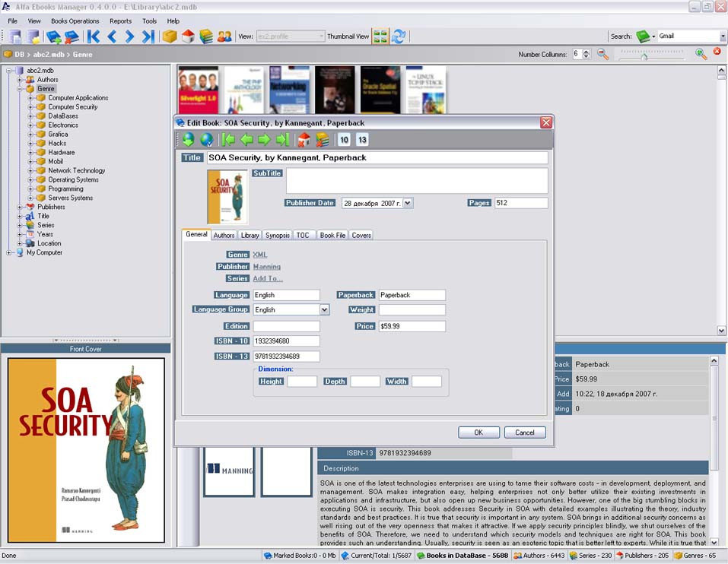This screenshot has height=564, width=728.
Task: Go to first book with green arrow
Action: (228, 139)
